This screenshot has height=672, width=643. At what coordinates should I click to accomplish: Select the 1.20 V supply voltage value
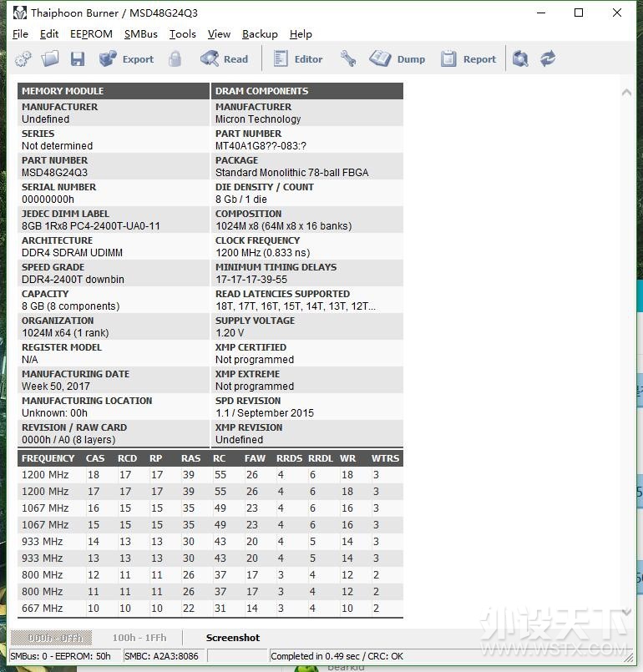(230, 332)
